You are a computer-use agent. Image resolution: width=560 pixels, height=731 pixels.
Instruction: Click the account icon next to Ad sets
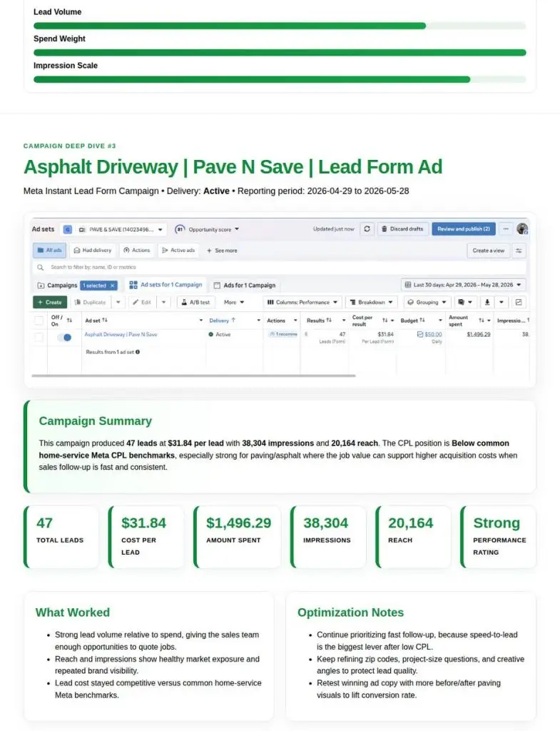click(x=68, y=229)
